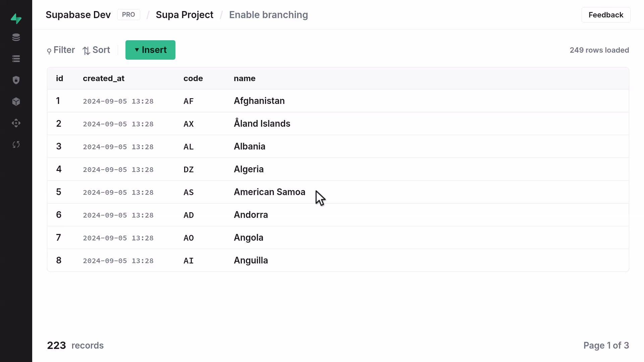Viewport: 644px width, 362px height.
Task: Open the Table editor stacked rows icon
Action: coord(16,59)
